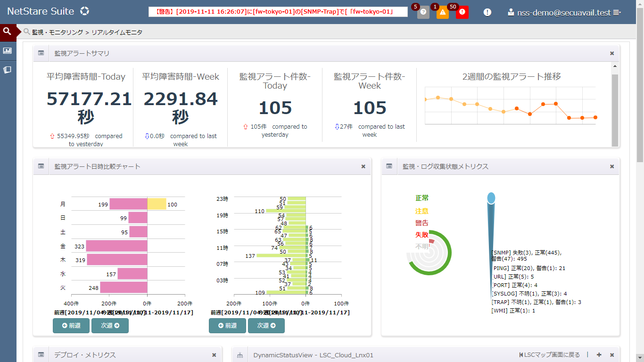
Task: Click 監視・モニタリング in the breadcrumb
Action: 58,32
